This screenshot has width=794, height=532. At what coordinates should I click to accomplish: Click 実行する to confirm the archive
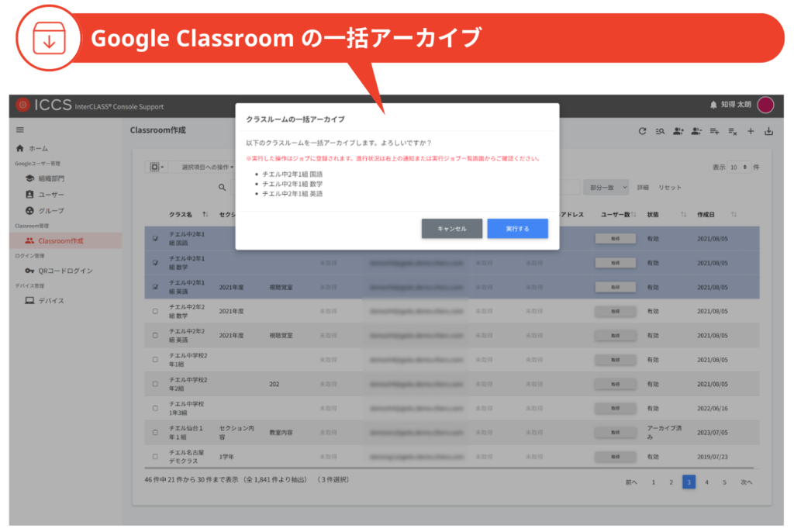pos(517,229)
